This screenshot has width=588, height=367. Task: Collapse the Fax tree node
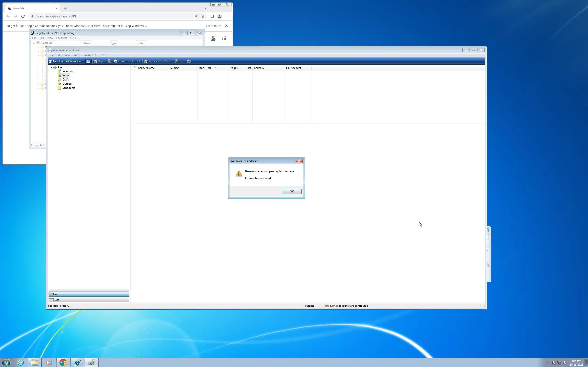51,67
